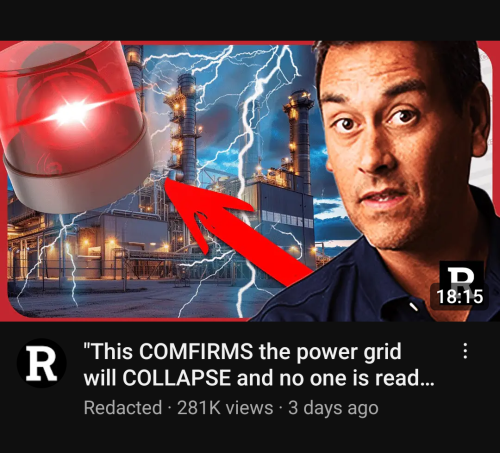
Task: Click the "3 days ago" upload date
Action: tap(333, 408)
